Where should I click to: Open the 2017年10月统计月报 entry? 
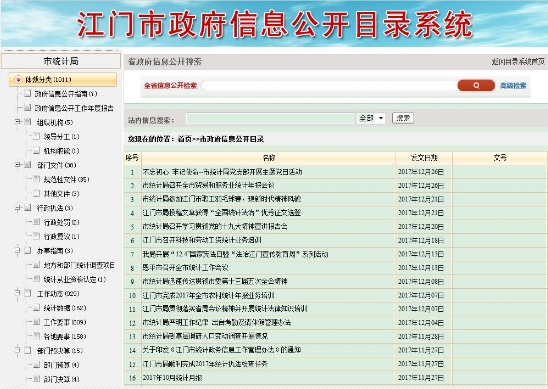(172, 377)
